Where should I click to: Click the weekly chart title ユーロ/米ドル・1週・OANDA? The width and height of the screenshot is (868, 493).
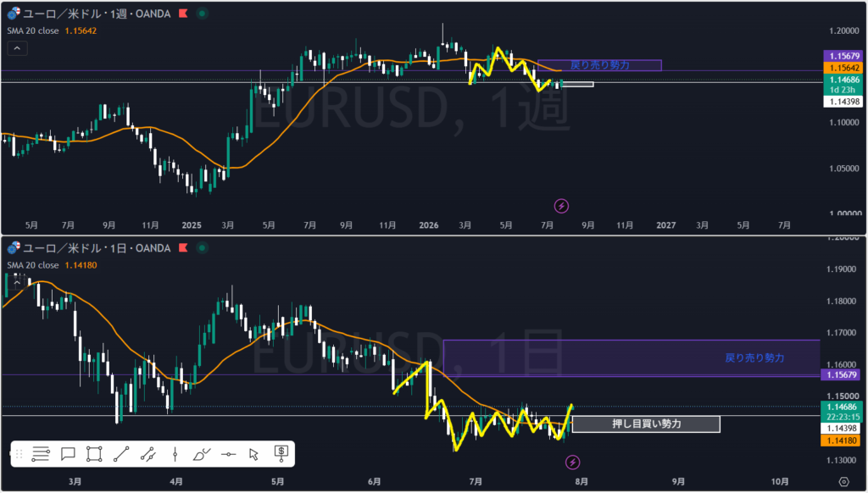[x=97, y=14]
